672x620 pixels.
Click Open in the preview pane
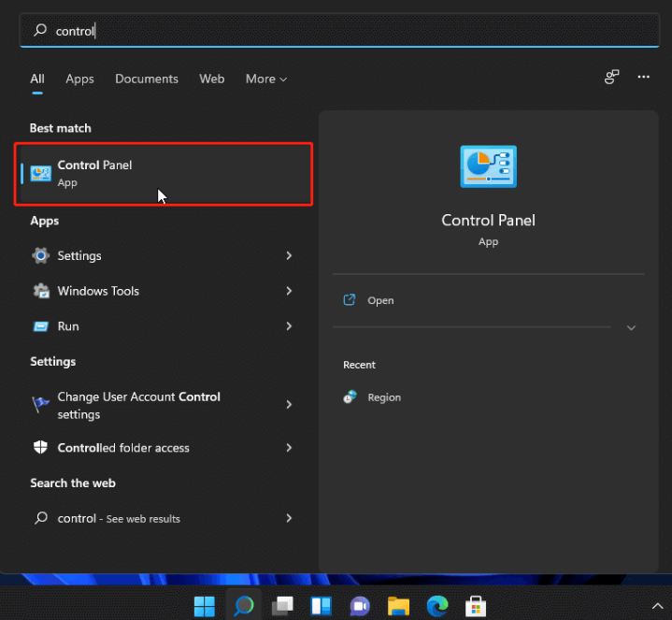pos(380,300)
